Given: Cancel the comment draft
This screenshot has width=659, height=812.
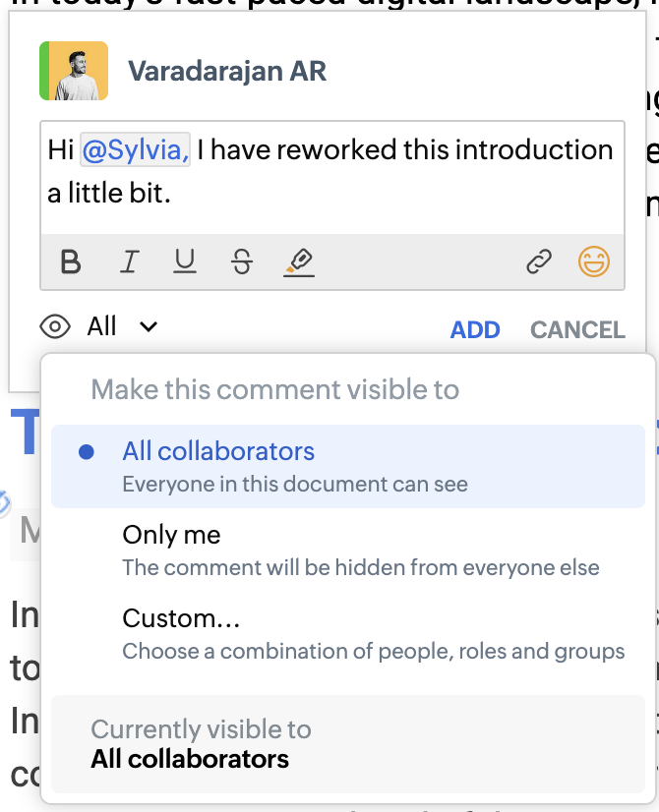Looking at the screenshot, I should coord(577,330).
